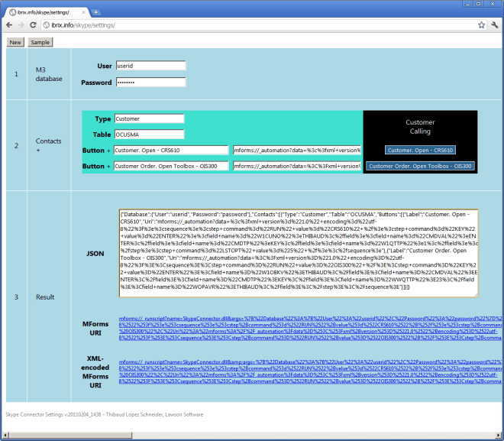Close the ibrix.info/skype/settings tab
Image resolution: width=504 pixels, height=441 pixels.
pos(82,12)
